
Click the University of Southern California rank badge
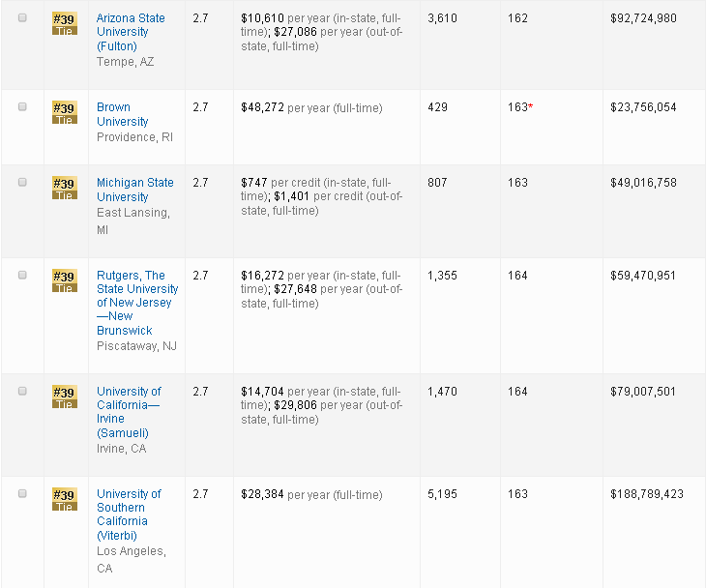pyautogui.click(x=64, y=500)
